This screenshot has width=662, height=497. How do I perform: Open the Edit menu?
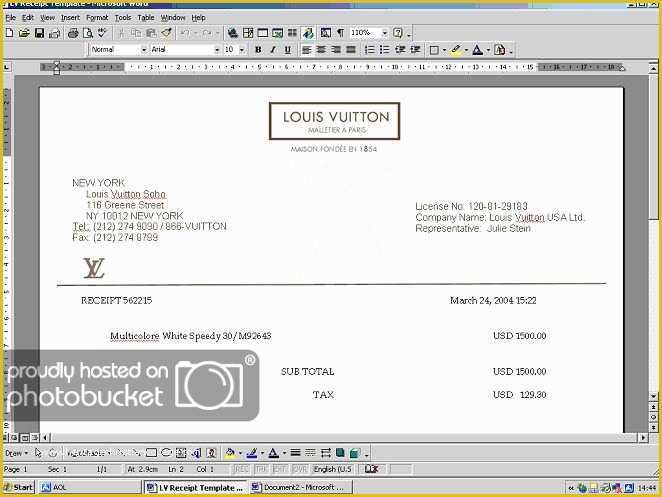click(x=28, y=18)
